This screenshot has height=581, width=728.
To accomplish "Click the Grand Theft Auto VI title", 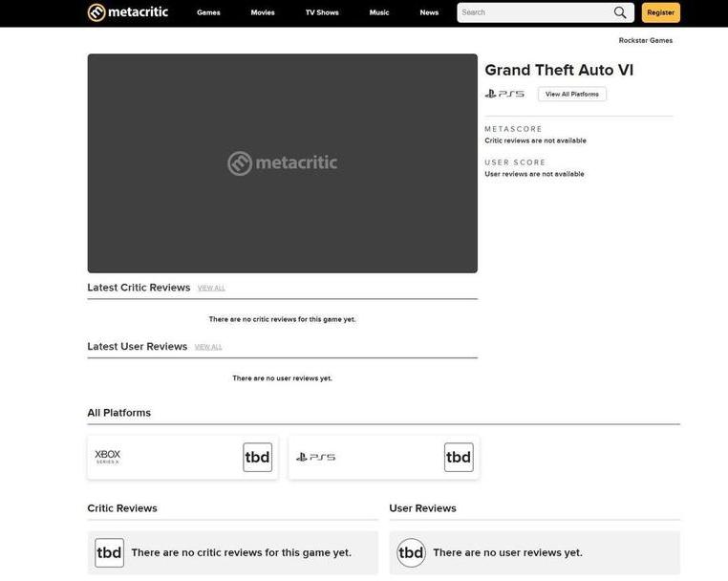I will (x=559, y=70).
